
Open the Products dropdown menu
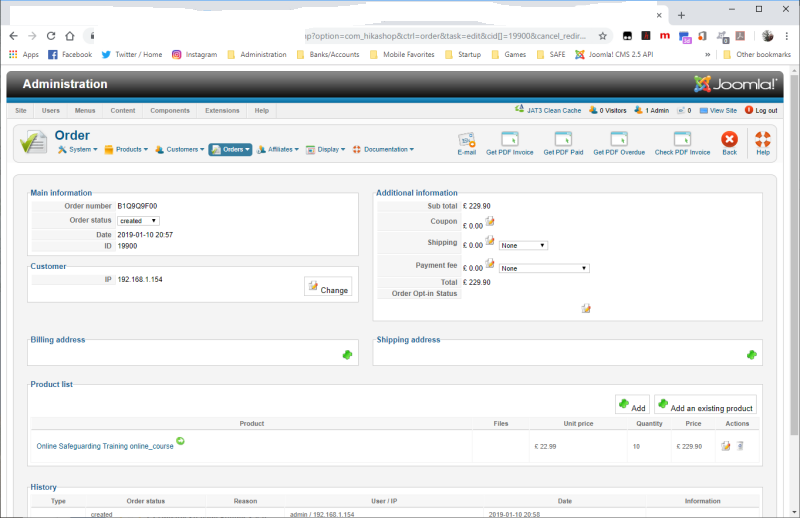point(126,150)
